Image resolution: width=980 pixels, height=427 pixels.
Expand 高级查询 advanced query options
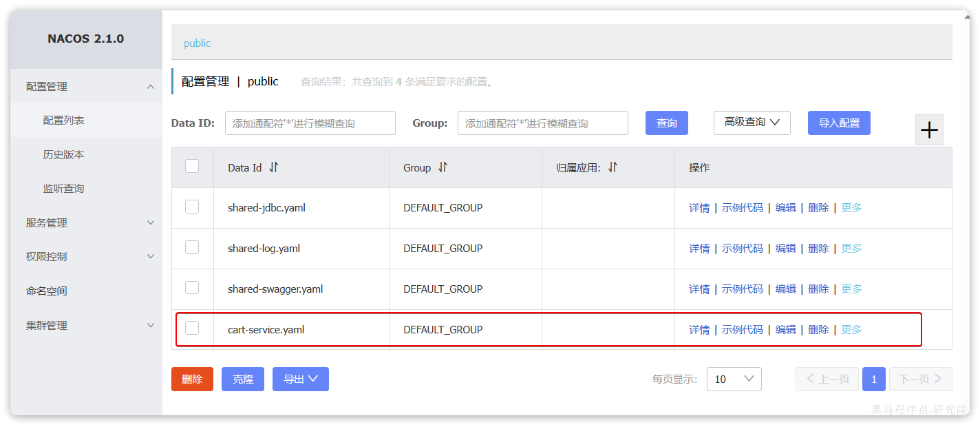click(752, 123)
